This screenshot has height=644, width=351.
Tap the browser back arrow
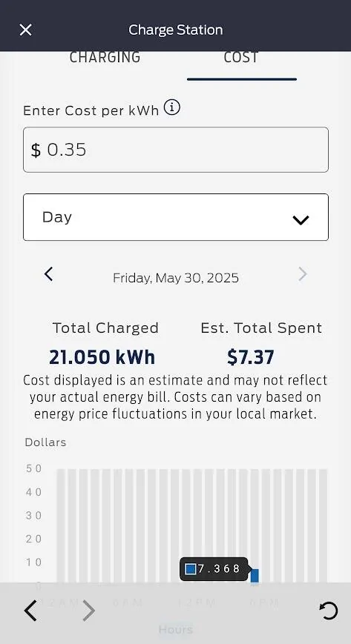(30, 611)
